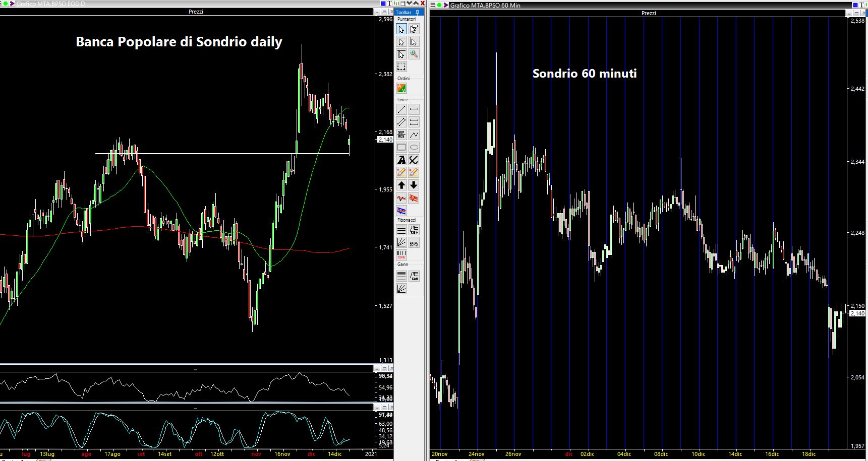Select the crosshair cursor pointer

(401, 54)
